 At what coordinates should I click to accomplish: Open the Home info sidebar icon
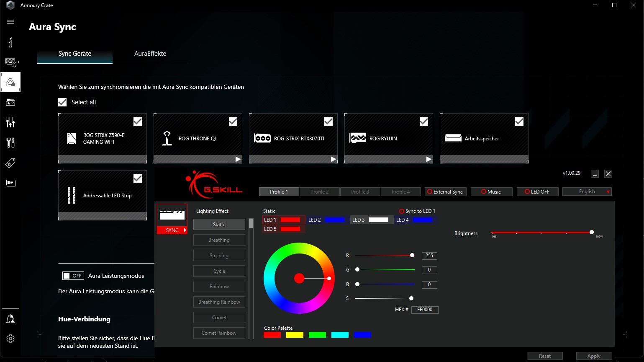pyautogui.click(x=10, y=42)
